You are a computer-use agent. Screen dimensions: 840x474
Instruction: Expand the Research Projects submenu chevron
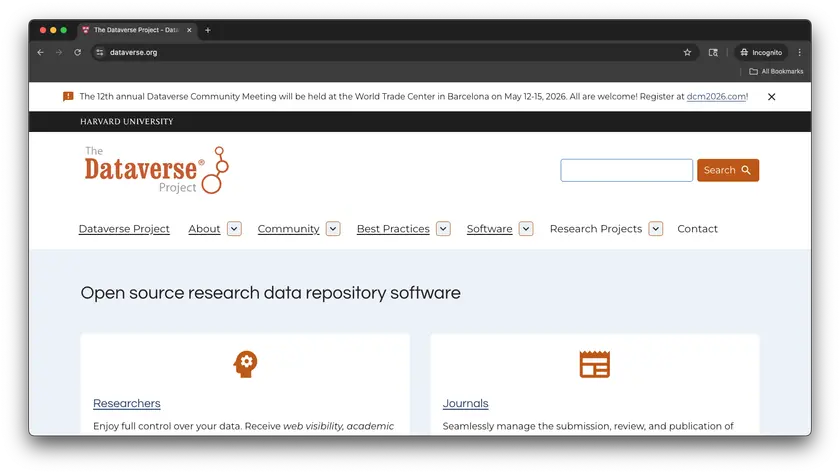click(x=656, y=229)
